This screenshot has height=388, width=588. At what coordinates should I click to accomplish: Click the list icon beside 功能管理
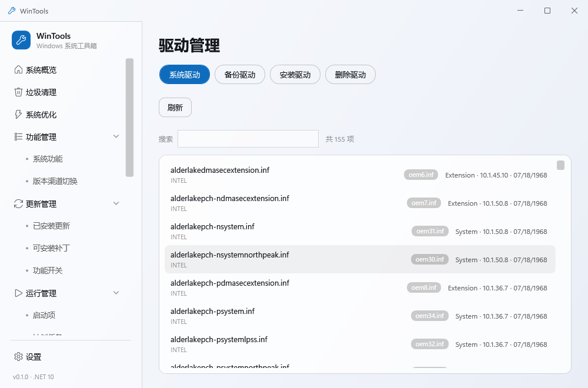point(18,137)
